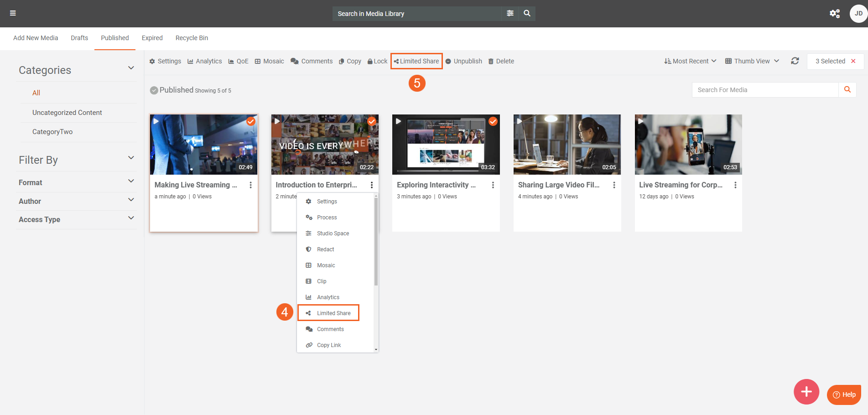Open the Live Streaming for Corp thumbnail
Image resolution: width=868 pixels, height=415 pixels.
coord(688,145)
